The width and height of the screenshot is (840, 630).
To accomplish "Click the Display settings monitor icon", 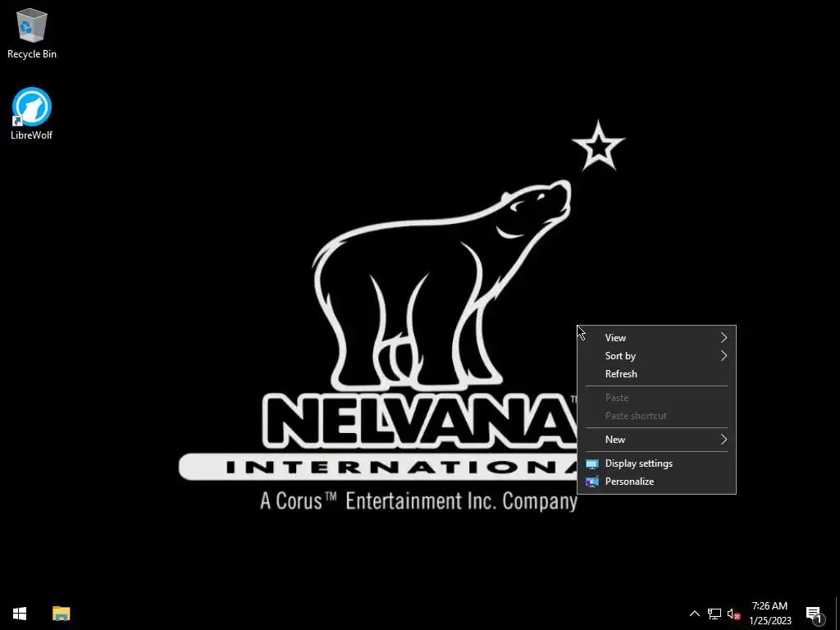I will tap(592, 464).
